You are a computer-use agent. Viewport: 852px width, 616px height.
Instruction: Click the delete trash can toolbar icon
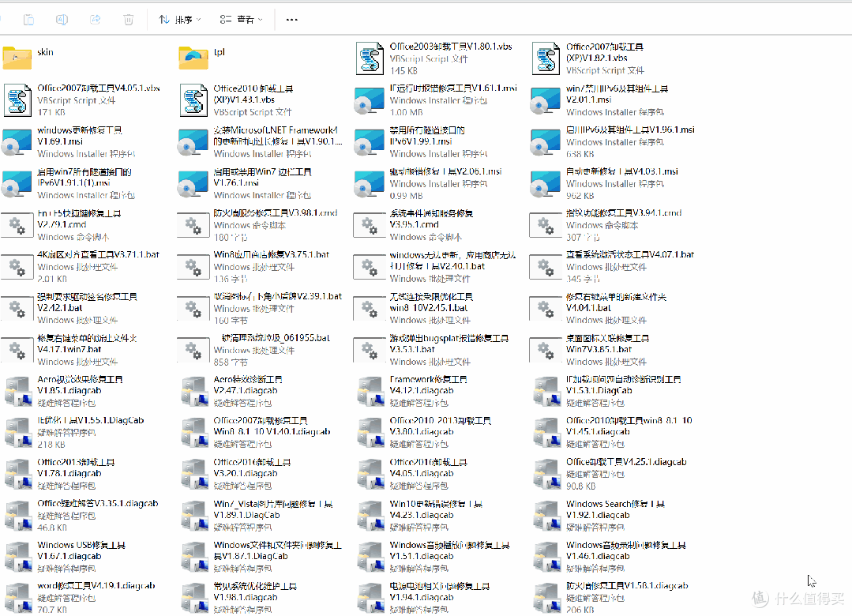click(x=128, y=20)
